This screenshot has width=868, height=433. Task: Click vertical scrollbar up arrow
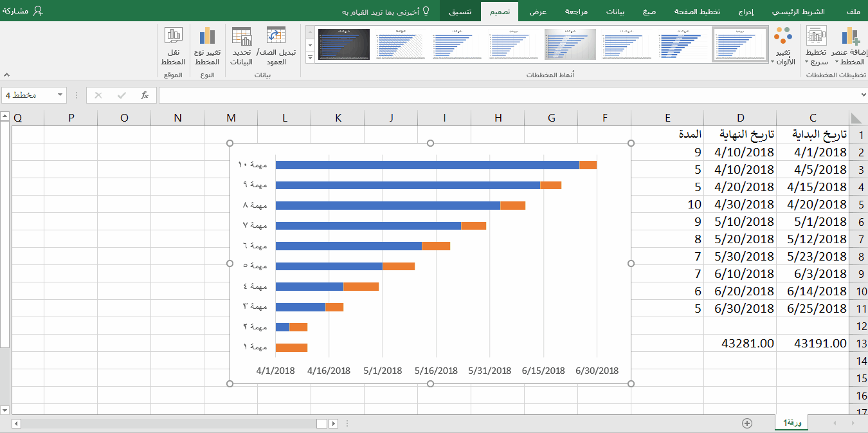(x=5, y=116)
